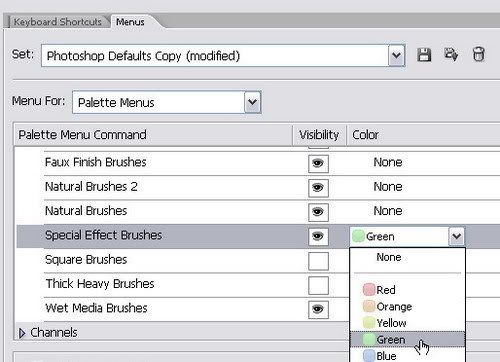
Task: Toggle Wet Media Brushes eye icon
Action: tap(318, 310)
